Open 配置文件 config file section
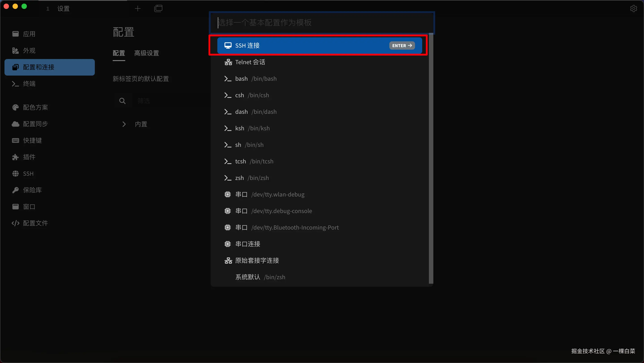644x363 pixels. pos(35,223)
